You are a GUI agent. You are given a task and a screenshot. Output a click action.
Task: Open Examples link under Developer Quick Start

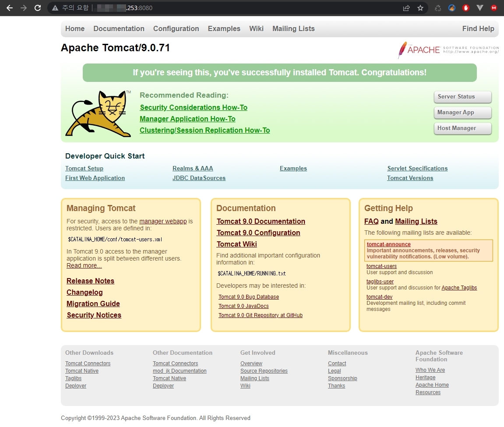click(293, 169)
